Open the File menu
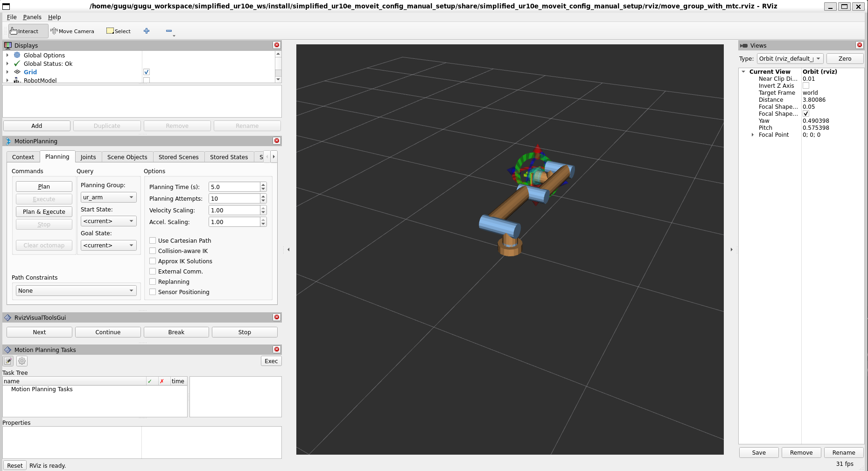 tap(12, 17)
